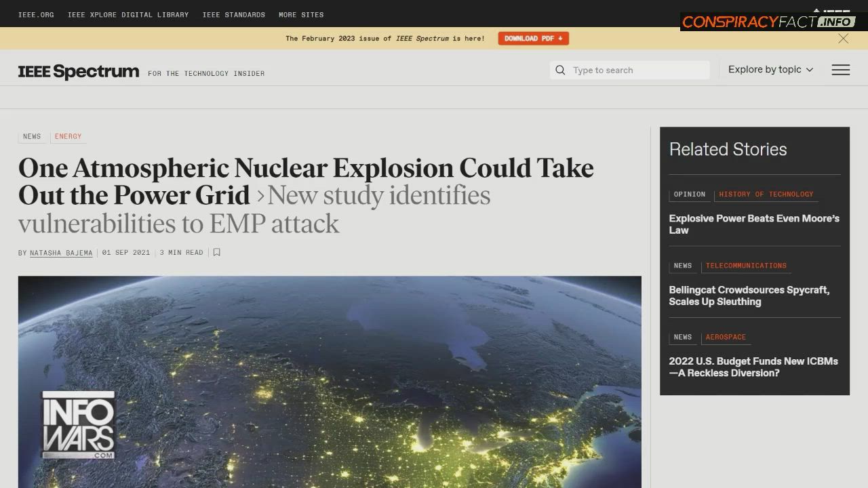Read Explosive Power Beats Even Moore's Law
The width and height of the screenshot is (868, 488).
753,224
